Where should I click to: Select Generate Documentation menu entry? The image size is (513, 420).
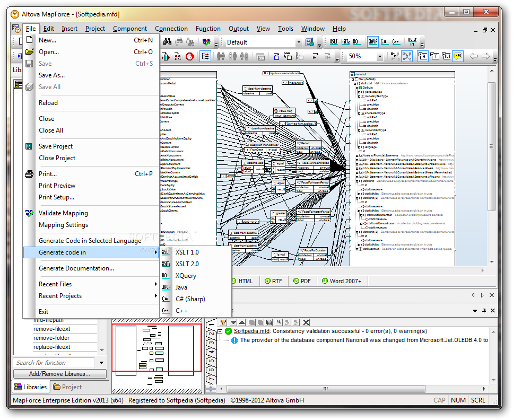pos(91,268)
